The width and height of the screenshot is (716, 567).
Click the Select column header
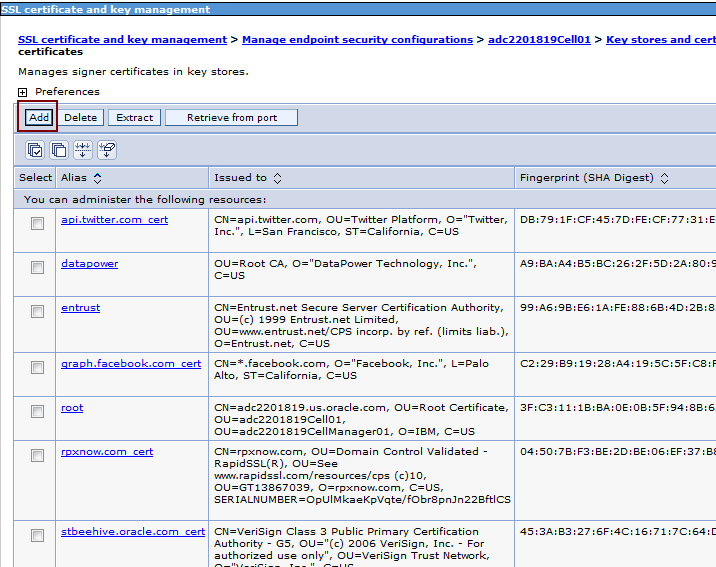[x=35, y=178]
